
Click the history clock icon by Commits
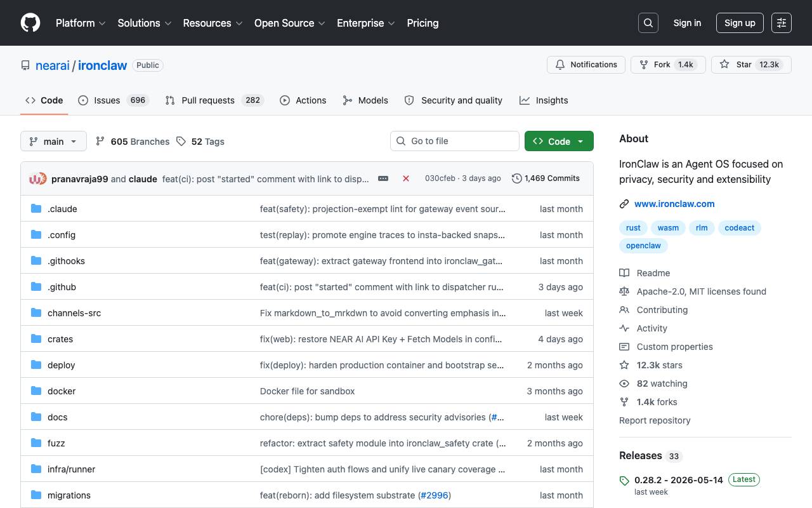point(517,178)
